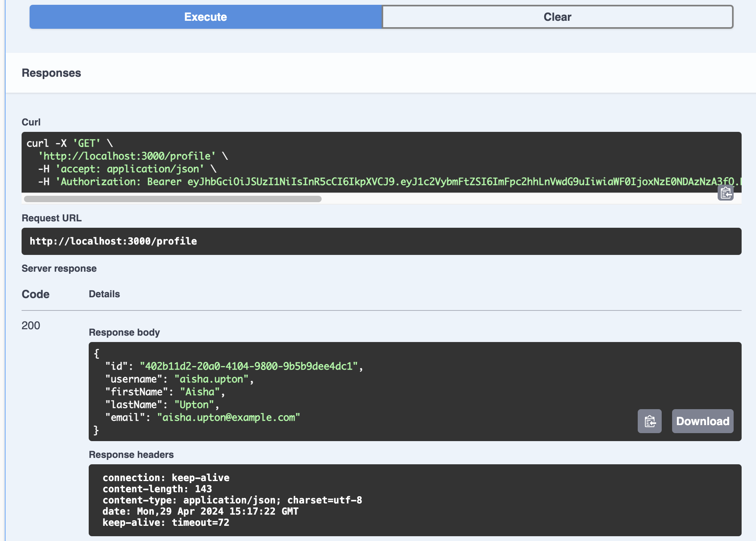Image resolution: width=756 pixels, height=541 pixels.
Task: Click the Code column header
Action: pos(36,294)
